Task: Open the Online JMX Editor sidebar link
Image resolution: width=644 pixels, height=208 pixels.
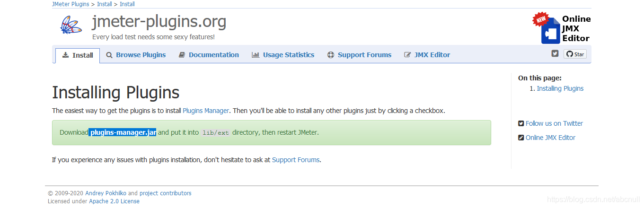Action: pyautogui.click(x=550, y=138)
